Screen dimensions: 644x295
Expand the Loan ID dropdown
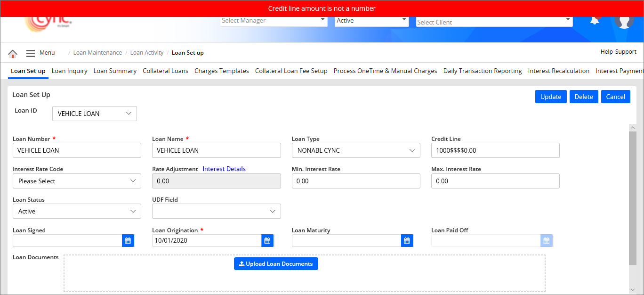tap(94, 114)
